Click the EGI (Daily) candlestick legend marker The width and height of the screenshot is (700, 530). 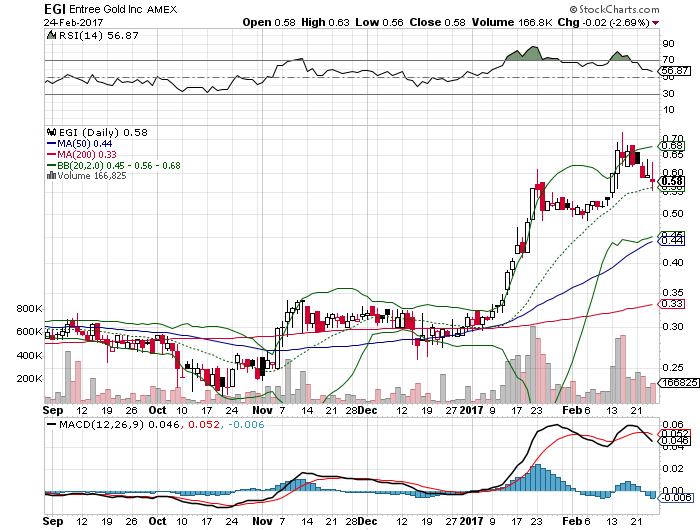coord(52,132)
